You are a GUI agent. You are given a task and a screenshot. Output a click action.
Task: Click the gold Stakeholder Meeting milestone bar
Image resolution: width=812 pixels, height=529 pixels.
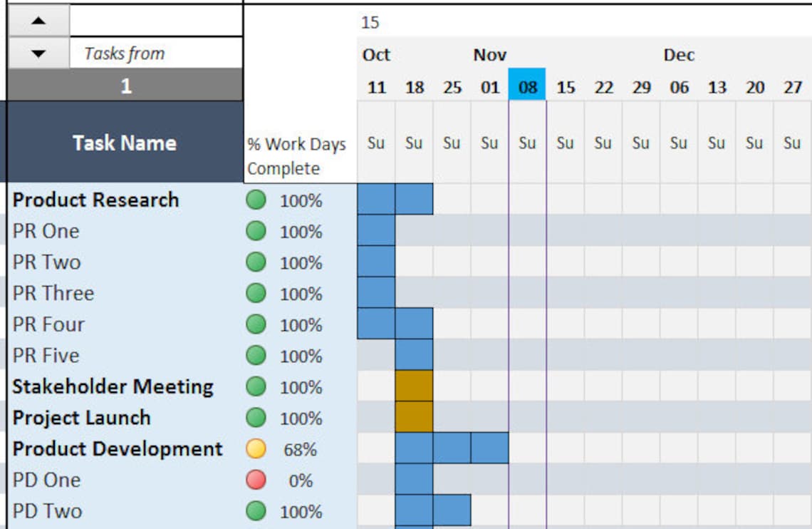pos(414,386)
